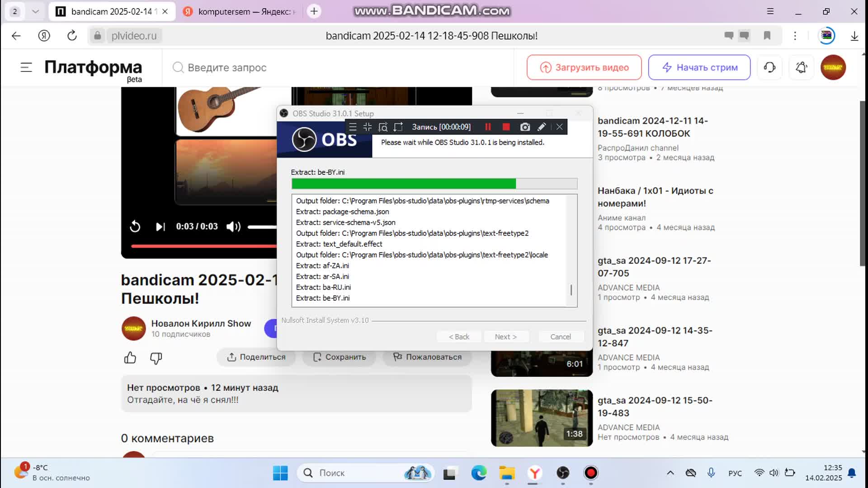Open browser three-dot page menu

(x=795, y=36)
